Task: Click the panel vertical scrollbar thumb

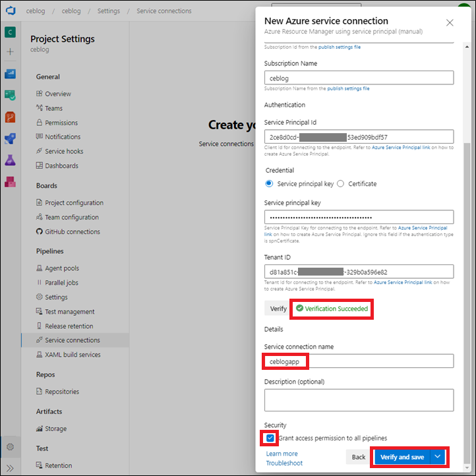Action: pos(467,302)
